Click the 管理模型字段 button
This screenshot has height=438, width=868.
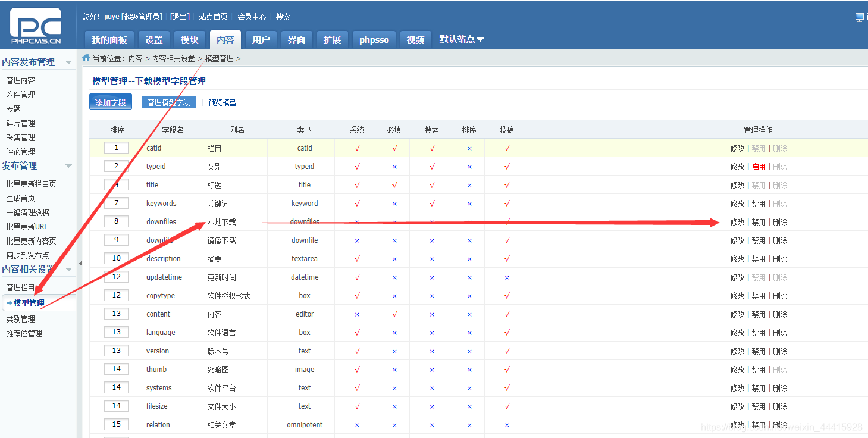168,102
